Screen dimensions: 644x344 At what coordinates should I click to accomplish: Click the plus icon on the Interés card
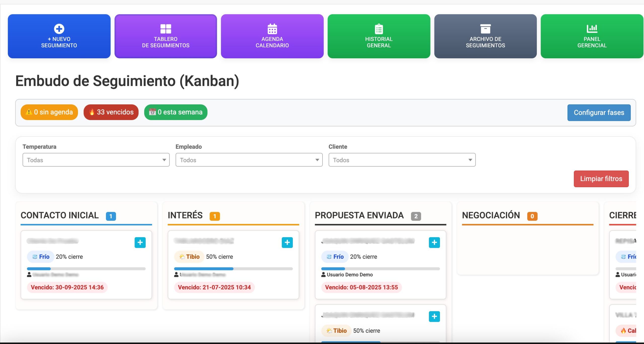coord(287,242)
